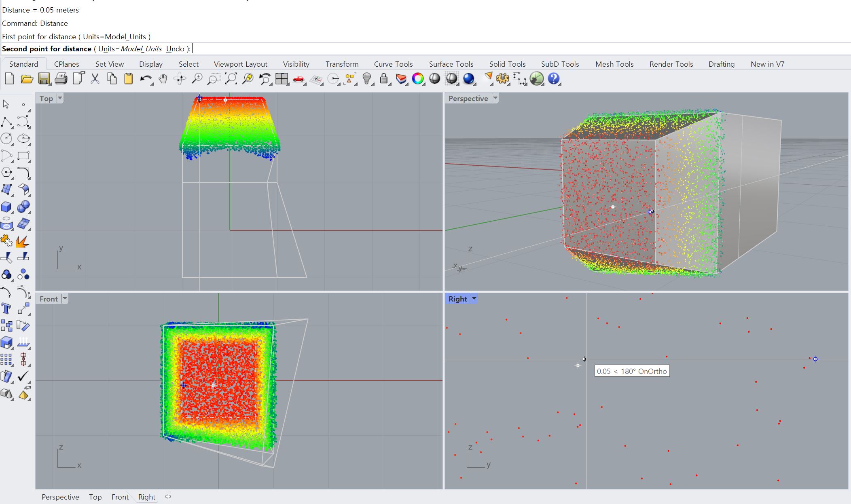Open the Viewport Layout toolbar tab

tap(241, 64)
